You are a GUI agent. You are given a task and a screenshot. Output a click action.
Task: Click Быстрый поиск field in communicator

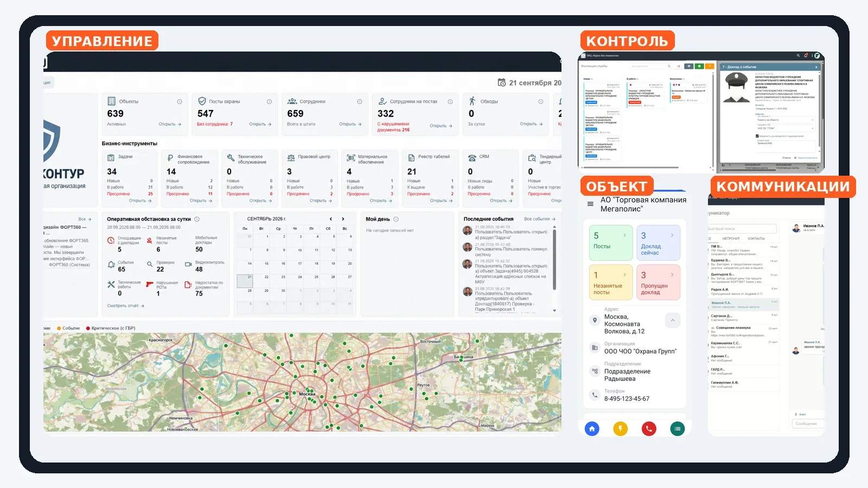(x=742, y=229)
